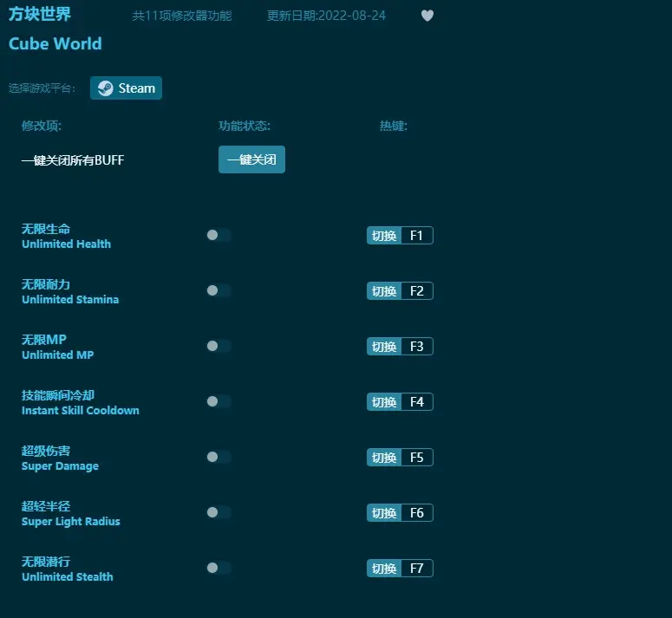Click 切换 button for F1 hotkey
Screen dimensions: 672x618
[384, 235]
